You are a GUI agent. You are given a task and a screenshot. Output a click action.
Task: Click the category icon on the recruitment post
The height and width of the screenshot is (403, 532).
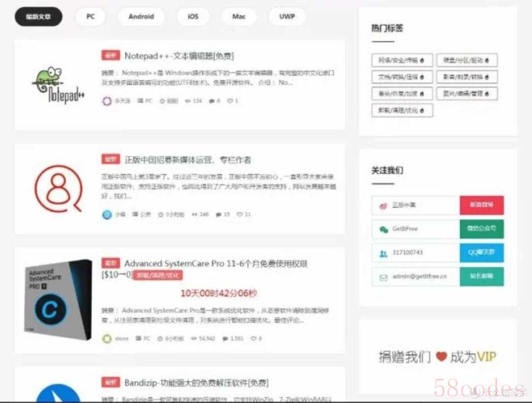click(135, 215)
